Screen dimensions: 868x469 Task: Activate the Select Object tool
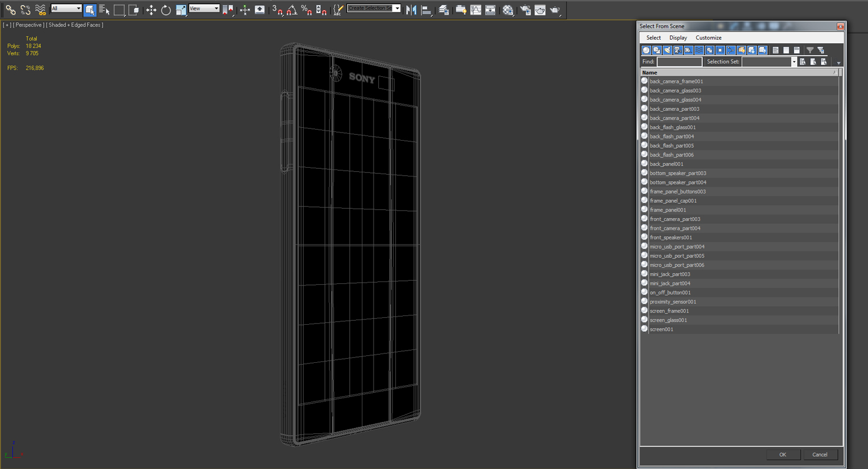pos(90,9)
